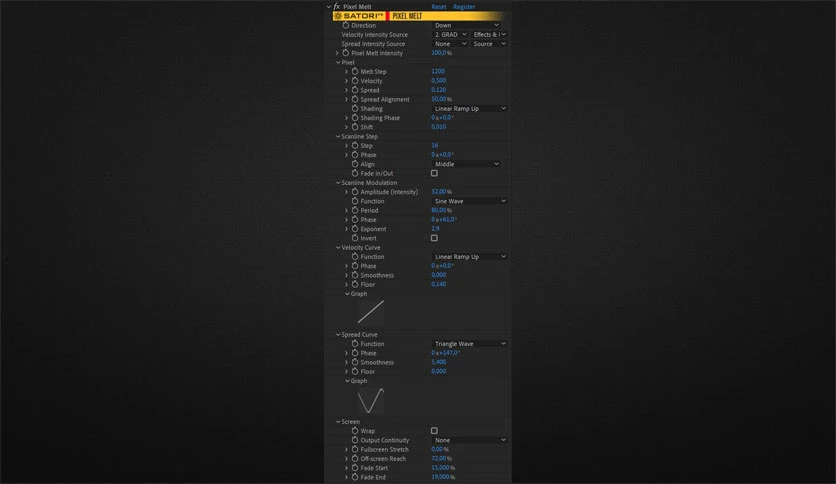Click the stopwatch next to Wrap
Image resolution: width=836 pixels, height=484 pixels.
pyautogui.click(x=355, y=431)
